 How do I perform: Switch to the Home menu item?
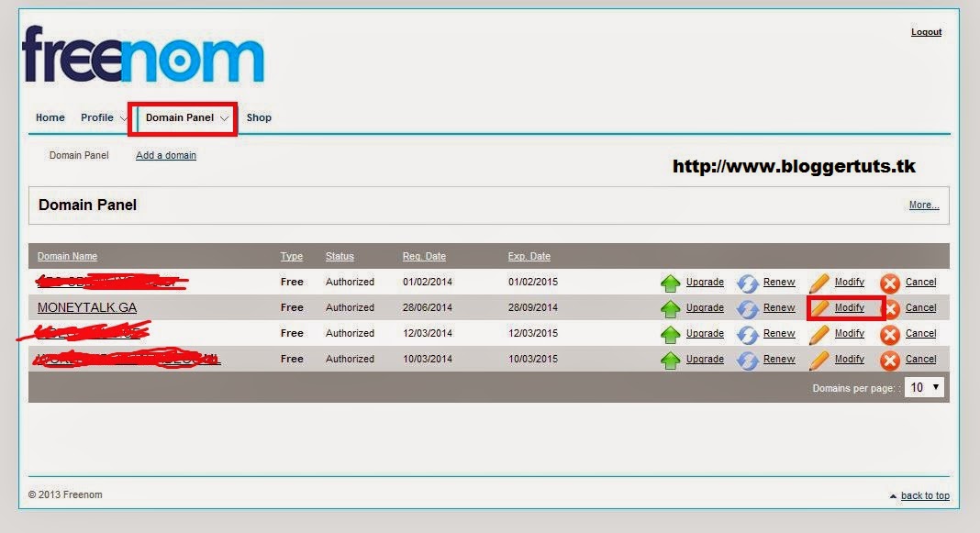(x=50, y=117)
